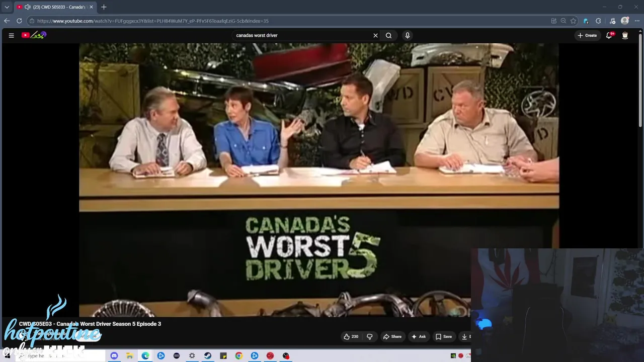Focus the Windows taskbar search box
644x362 pixels.
60,356
